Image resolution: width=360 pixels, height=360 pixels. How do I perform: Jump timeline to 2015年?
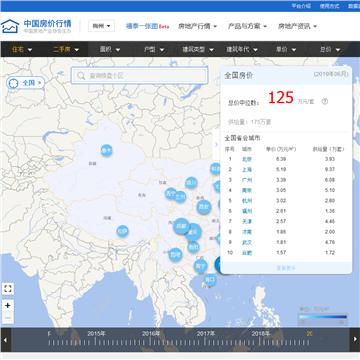96,333
